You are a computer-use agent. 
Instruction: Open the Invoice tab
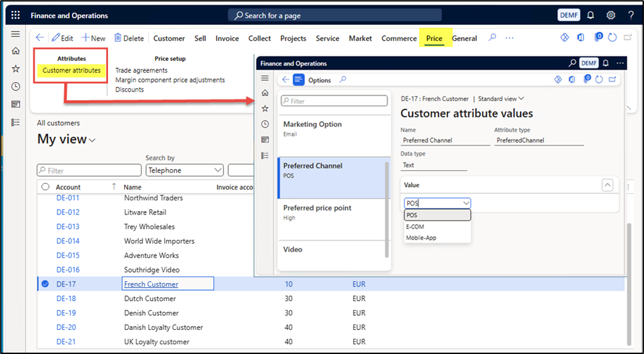pos(227,38)
